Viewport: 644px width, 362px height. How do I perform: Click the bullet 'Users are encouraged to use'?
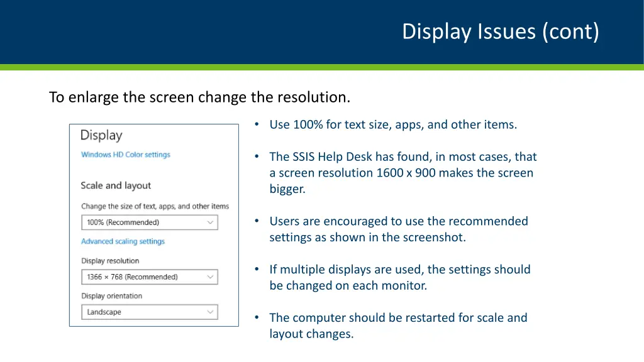(x=399, y=229)
